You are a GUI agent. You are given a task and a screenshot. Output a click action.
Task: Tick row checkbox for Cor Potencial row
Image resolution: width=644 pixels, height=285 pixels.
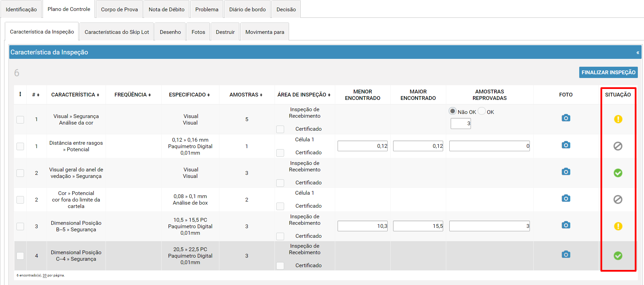(x=20, y=199)
